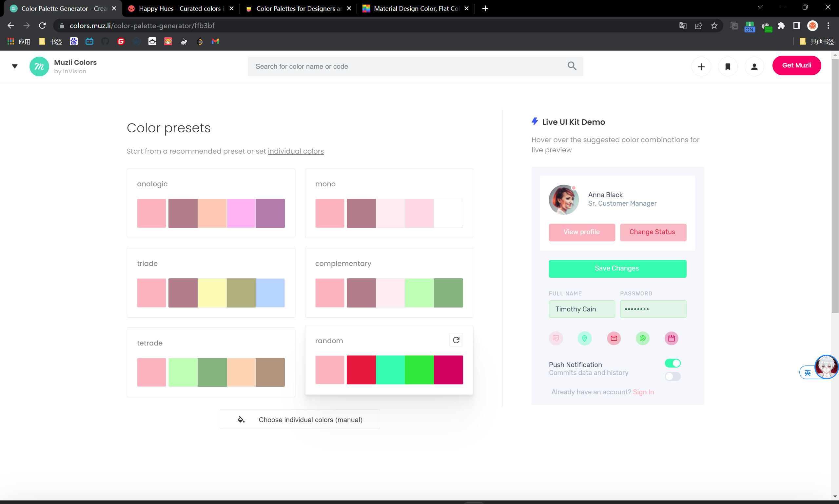Turn off the Push Notification toggle

[673, 363]
